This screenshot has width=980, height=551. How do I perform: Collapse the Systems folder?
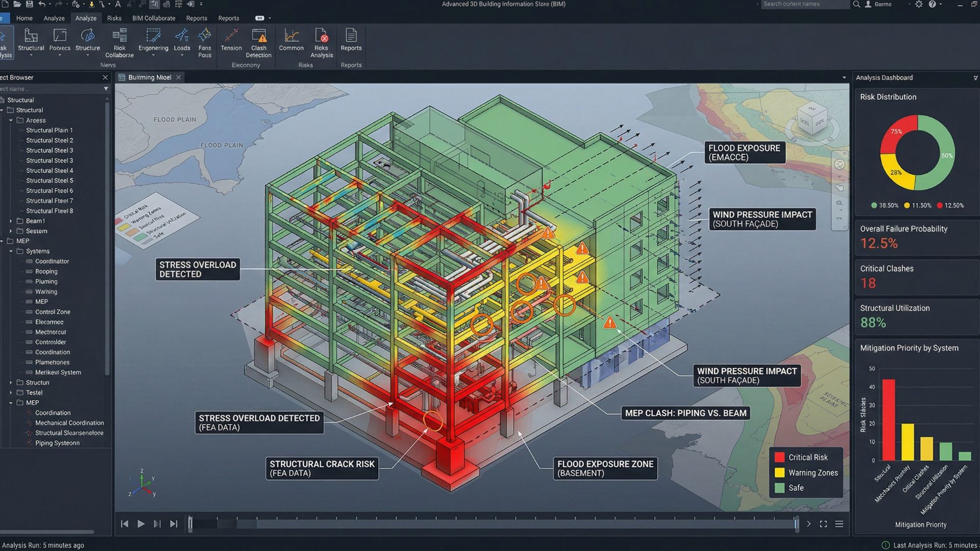(11, 251)
